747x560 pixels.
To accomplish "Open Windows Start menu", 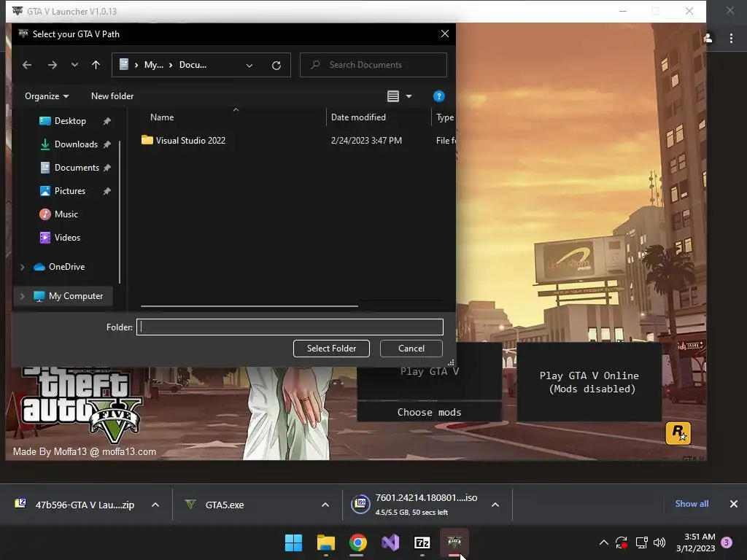I will tap(293, 542).
